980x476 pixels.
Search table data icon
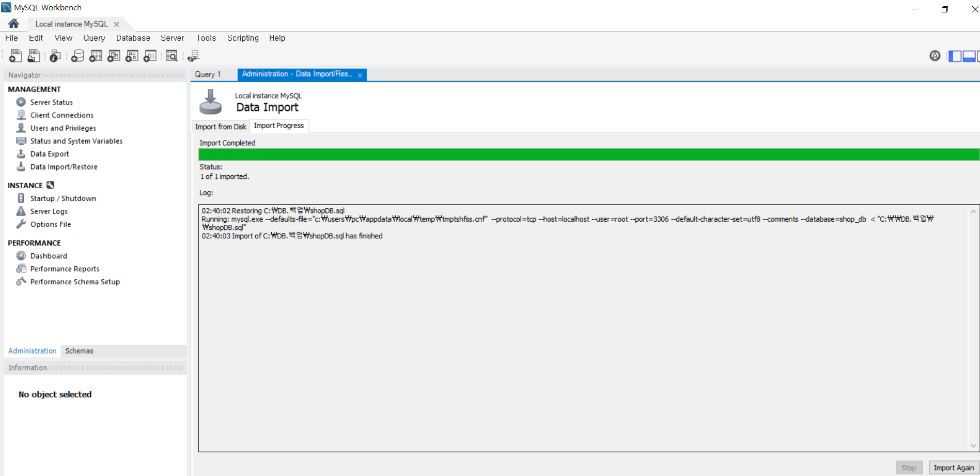[x=172, y=56]
